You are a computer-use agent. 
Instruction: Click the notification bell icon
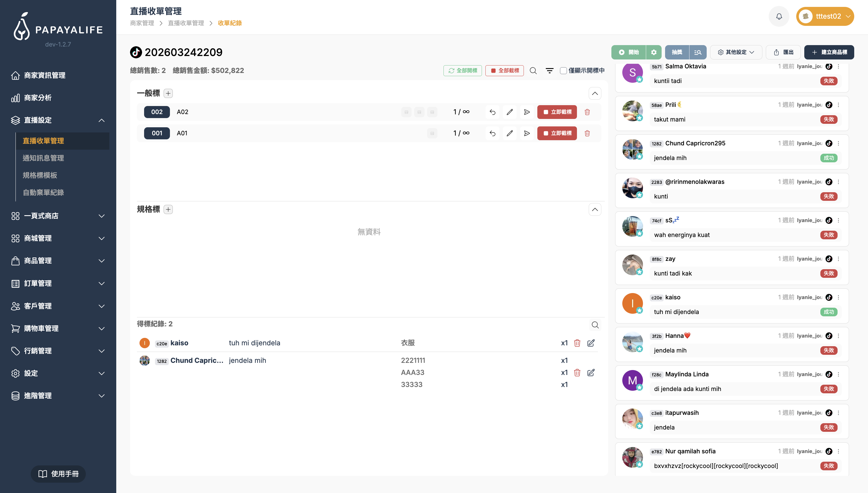coord(779,16)
